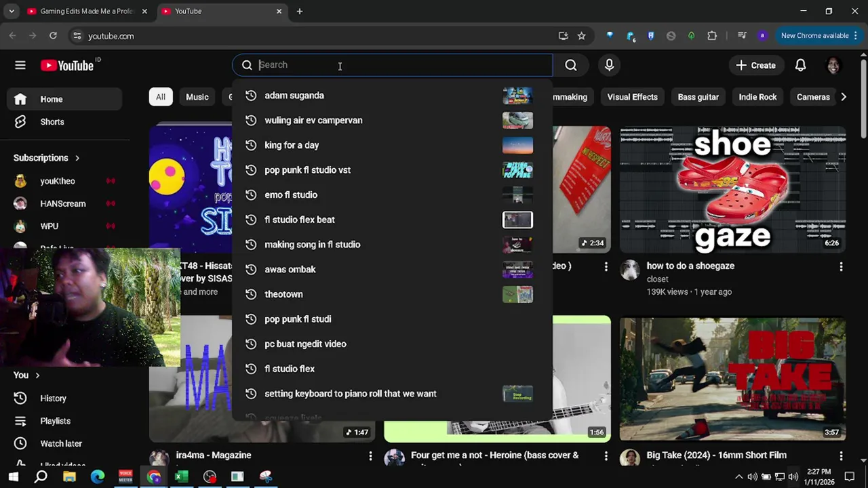
Task: Open HANScream subscription channel
Action: [x=65, y=203]
